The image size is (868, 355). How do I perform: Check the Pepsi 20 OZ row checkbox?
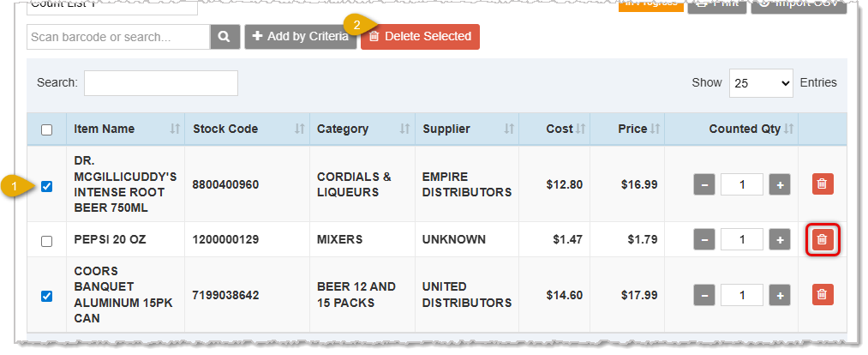coord(47,242)
